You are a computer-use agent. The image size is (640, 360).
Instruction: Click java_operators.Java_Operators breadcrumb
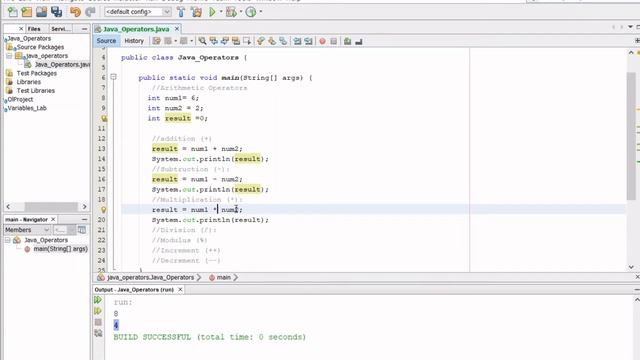150,278
